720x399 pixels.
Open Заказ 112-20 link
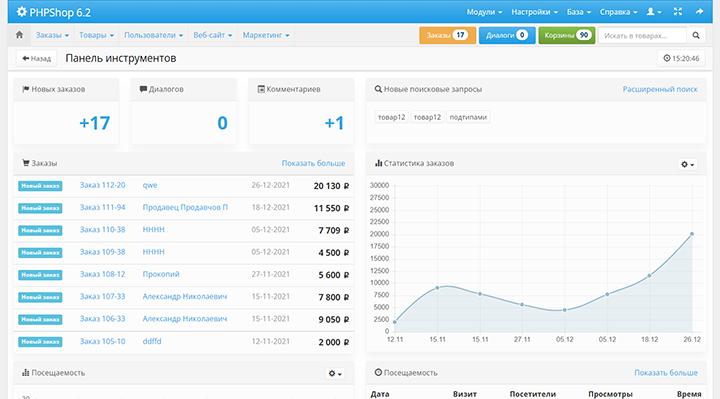[102, 185]
